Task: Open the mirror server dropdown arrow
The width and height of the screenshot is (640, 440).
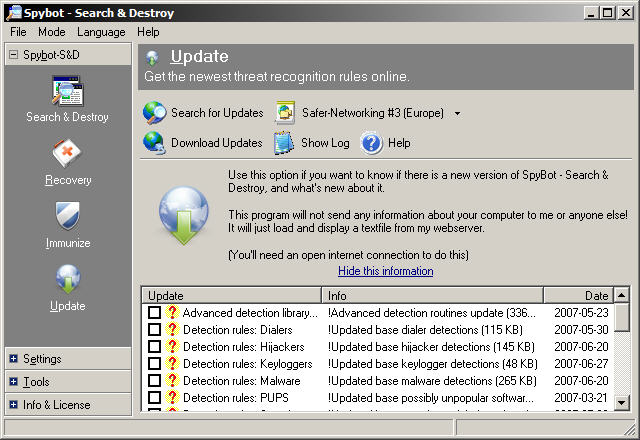Action: (x=458, y=113)
